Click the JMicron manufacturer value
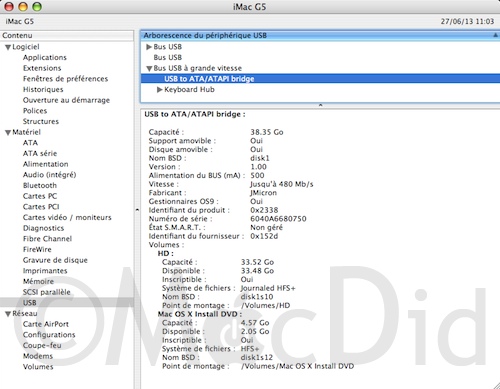500x389 pixels. [263, 193]
